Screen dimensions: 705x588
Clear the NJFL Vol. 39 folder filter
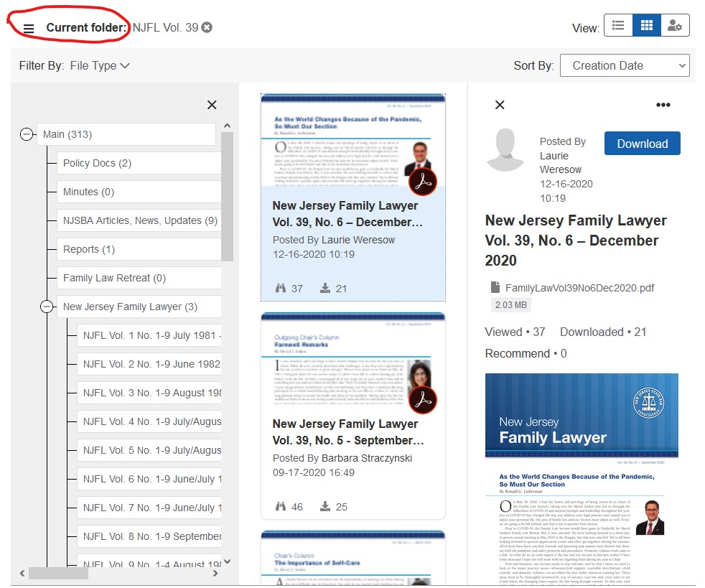pyautogui.click(x=207, y=27)
